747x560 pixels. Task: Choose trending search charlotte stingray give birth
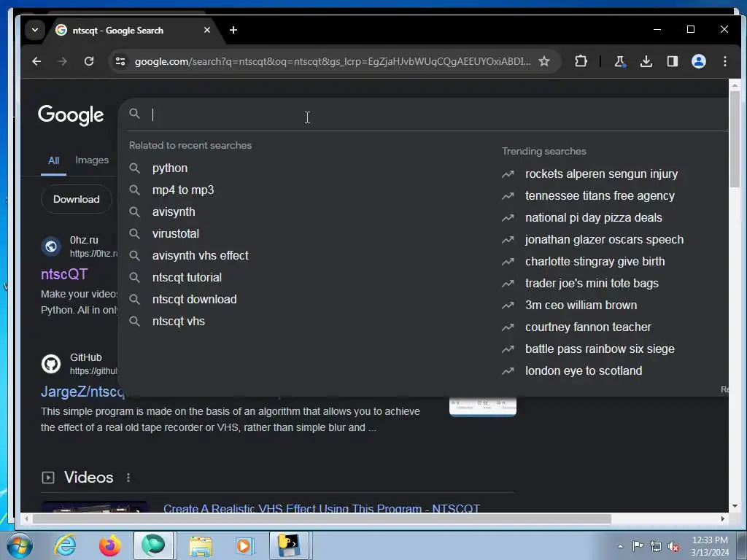[595, 262]
